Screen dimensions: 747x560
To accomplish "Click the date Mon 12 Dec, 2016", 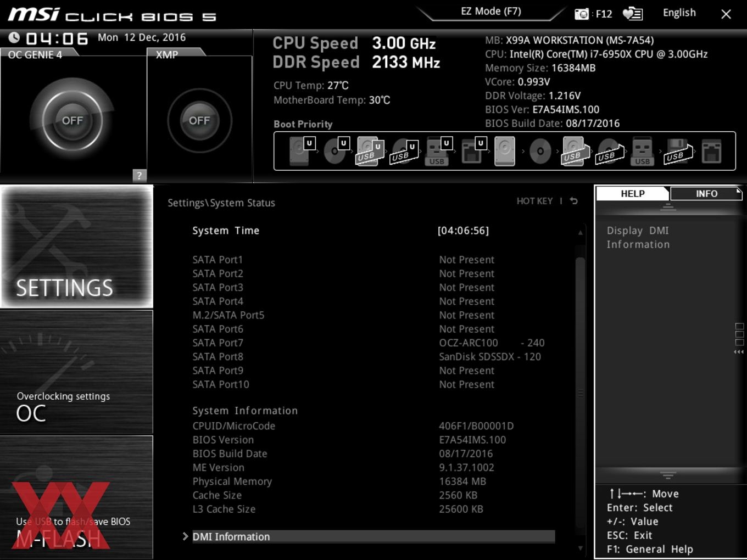I will click(142, 37).
